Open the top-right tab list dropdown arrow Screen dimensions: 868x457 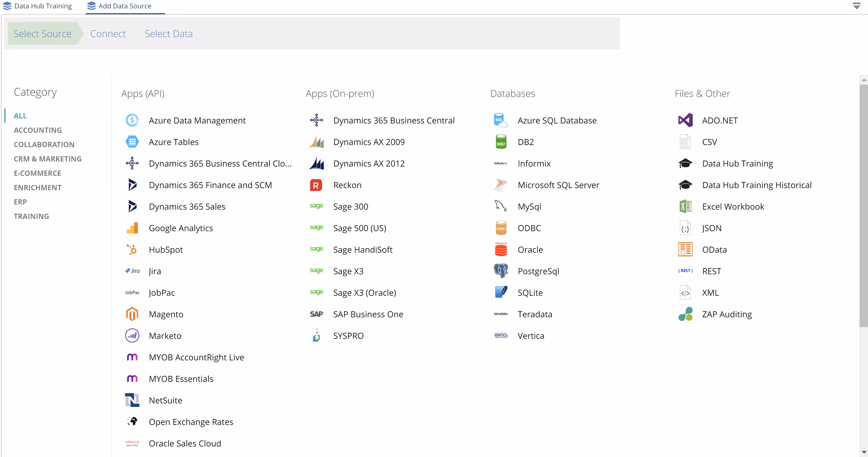(x=856, y=6)
